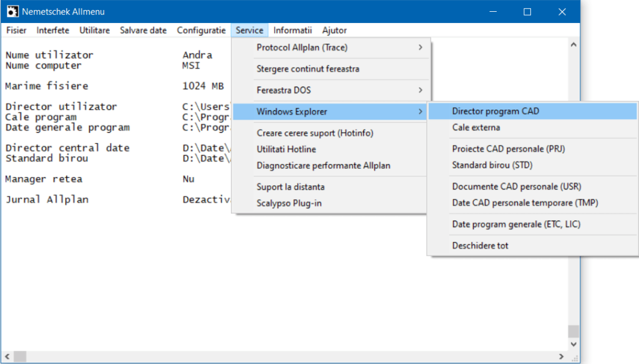639x364 pixels.
Task: Select Suport la distanta
Action: [331, 187]
